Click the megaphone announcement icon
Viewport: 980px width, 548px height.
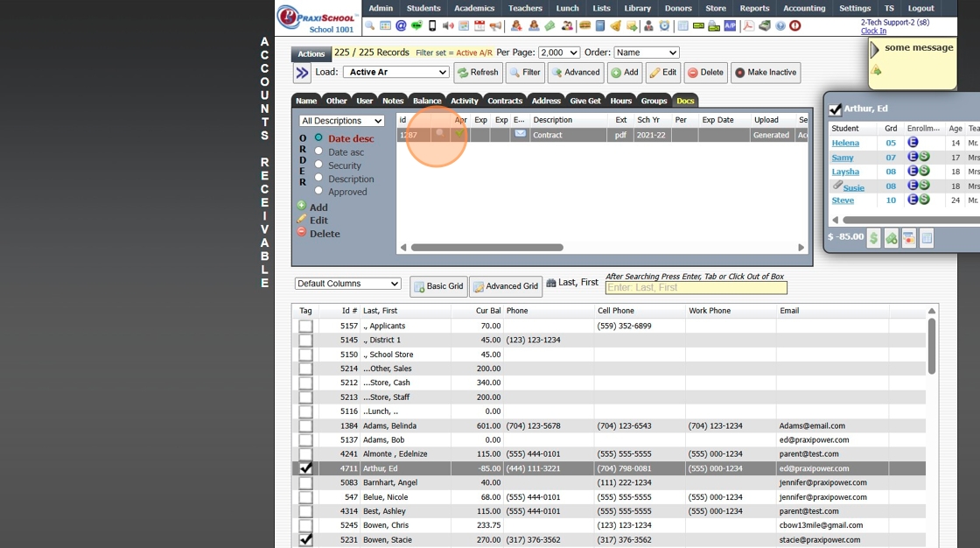(495, 25)
